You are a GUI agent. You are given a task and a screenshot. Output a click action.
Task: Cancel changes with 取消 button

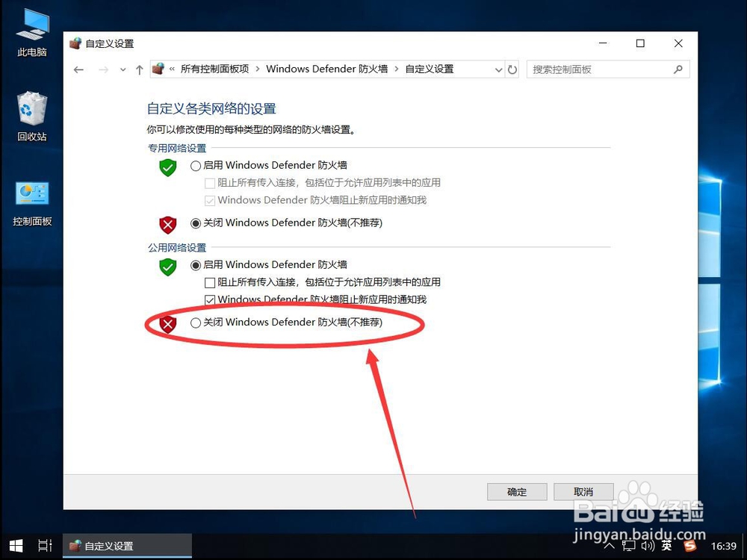583,492
